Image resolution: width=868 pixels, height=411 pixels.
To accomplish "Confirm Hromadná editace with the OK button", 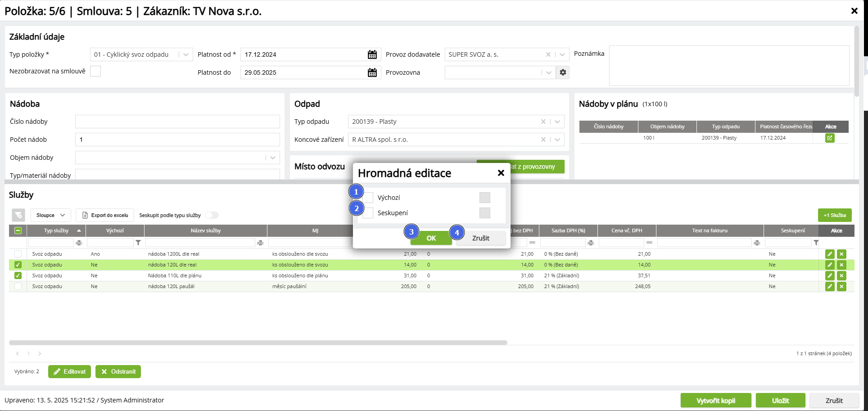I will point(431,238).
